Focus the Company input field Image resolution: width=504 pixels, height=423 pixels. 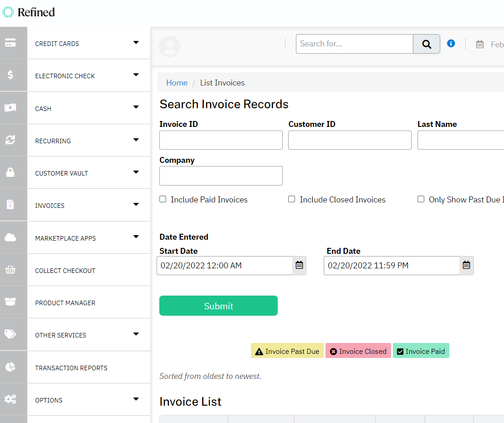[x=221, y=176]
